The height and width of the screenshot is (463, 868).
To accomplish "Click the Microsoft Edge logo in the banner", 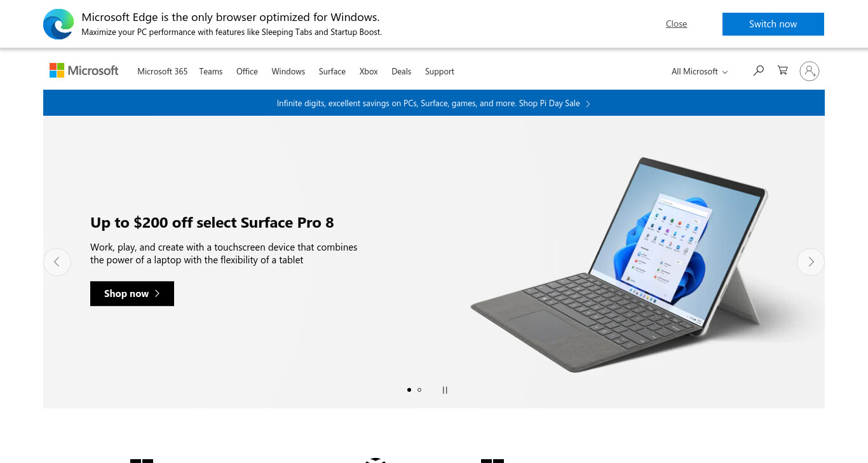I will pyautogui.click(x=58, y=24).
